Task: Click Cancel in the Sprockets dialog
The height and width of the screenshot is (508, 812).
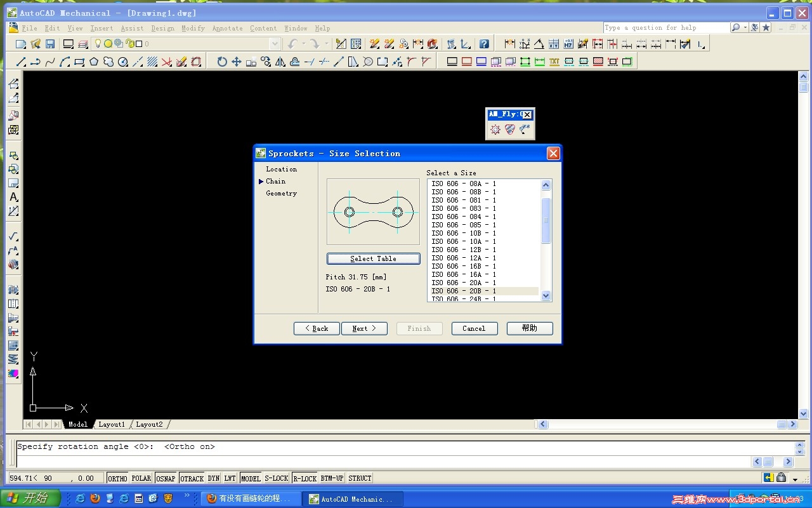Action: pos(474,328)
